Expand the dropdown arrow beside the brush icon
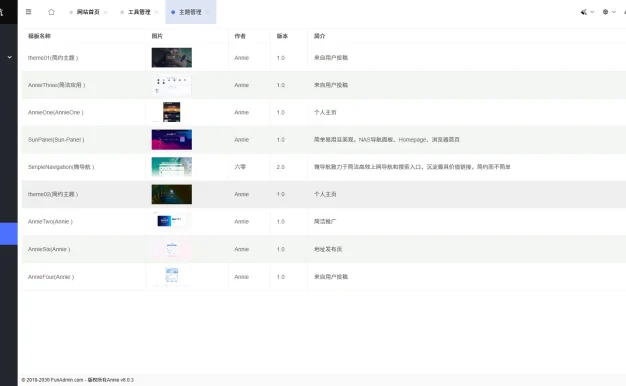Screen dimensions: 626x386 tap(592, 12)
